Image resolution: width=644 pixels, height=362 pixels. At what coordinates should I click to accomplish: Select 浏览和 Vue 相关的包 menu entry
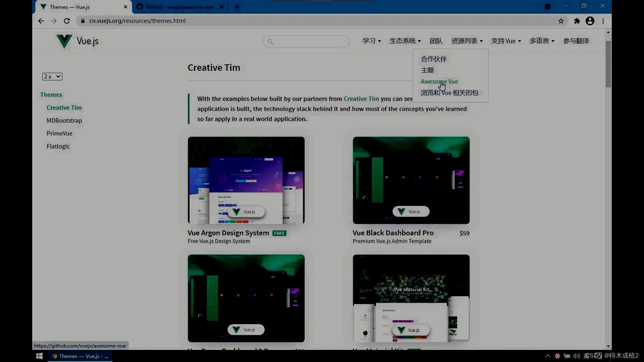point(449,93)
